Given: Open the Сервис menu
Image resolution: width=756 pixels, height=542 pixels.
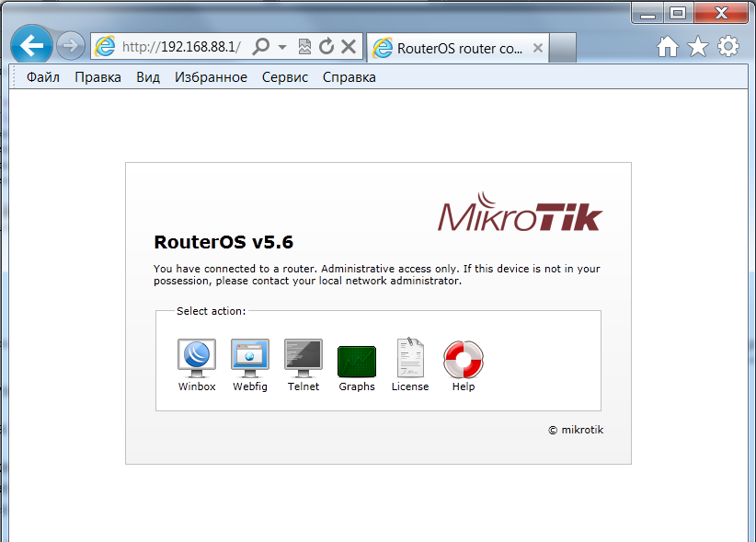Looking at the screenshot, I should click(x=285, y=77).
